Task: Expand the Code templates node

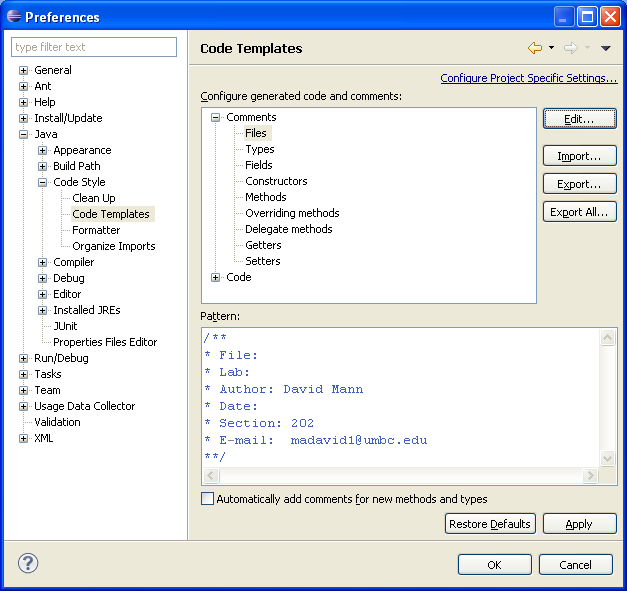Action: [x=216, y=277]
